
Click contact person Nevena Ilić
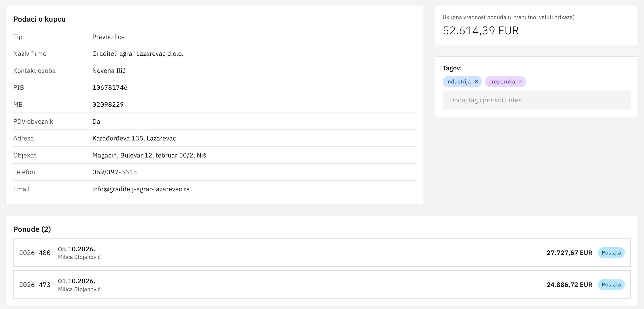click(109, 71)
